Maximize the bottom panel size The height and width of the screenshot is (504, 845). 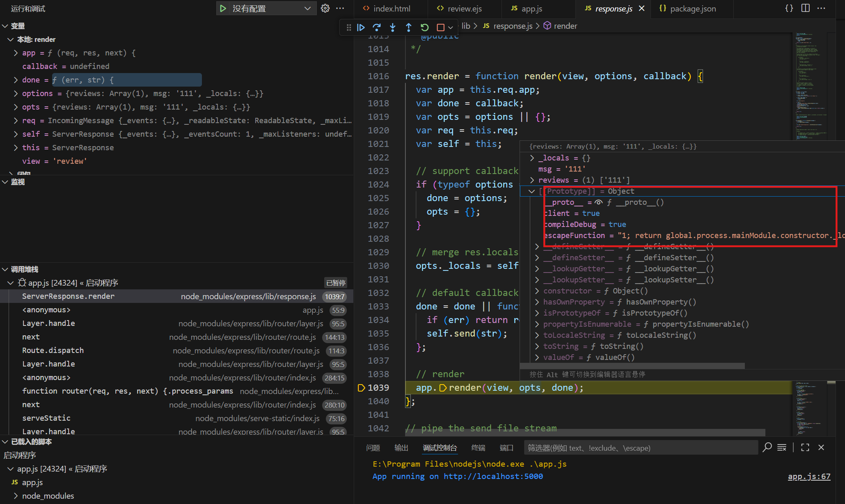(805, 447)
